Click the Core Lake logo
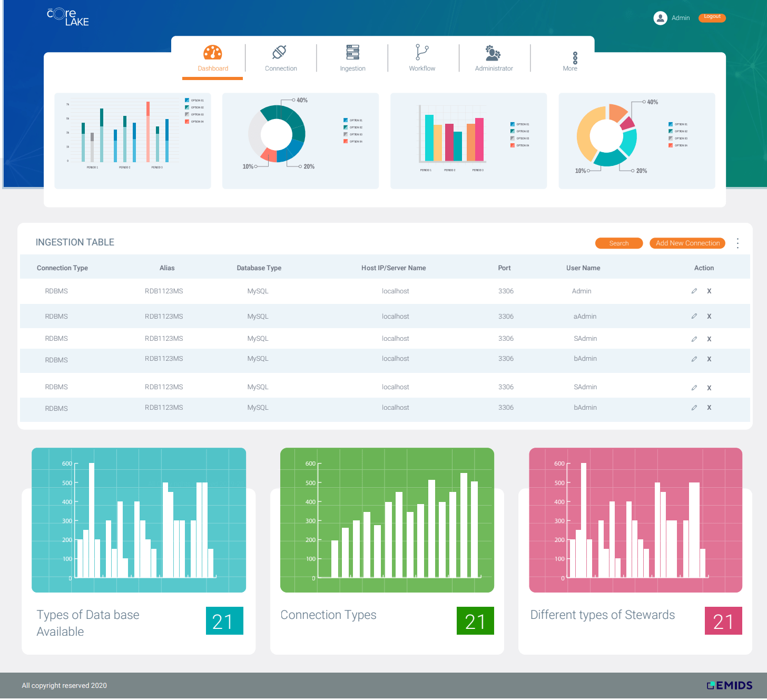The height and width of the screenshot is (700, 767). click(67, 16)
